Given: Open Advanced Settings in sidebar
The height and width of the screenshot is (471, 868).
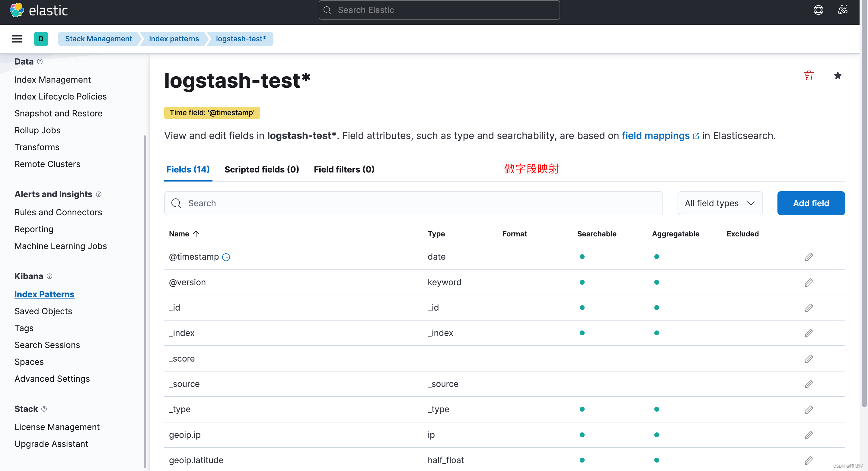Looking at the screenshot, I should pos(52,379).
